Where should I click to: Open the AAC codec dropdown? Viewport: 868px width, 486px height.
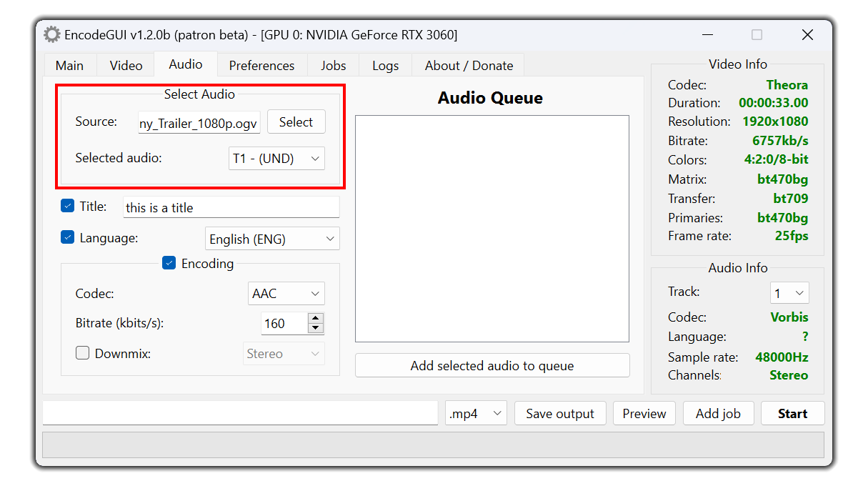coord(286,294)
